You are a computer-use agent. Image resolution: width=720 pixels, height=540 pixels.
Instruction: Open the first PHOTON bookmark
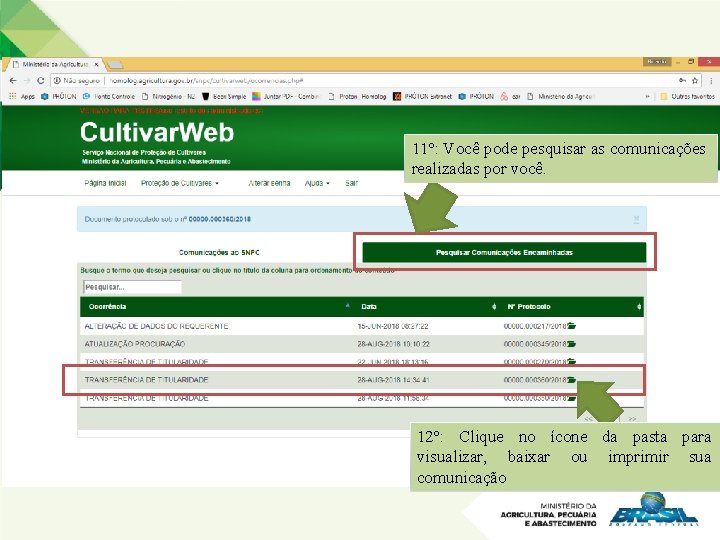(59, 96)
